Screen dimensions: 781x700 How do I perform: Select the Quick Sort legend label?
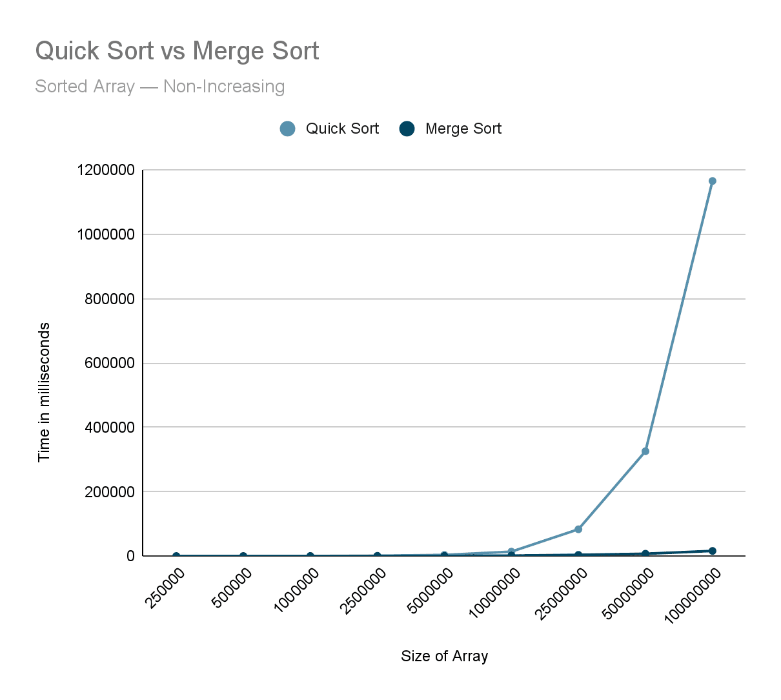342,129
